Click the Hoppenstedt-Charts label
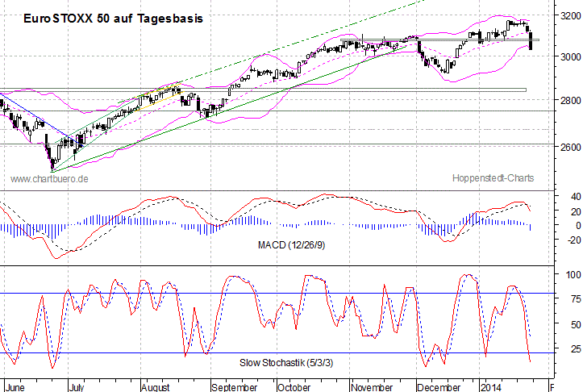 (x=492, y=178)
